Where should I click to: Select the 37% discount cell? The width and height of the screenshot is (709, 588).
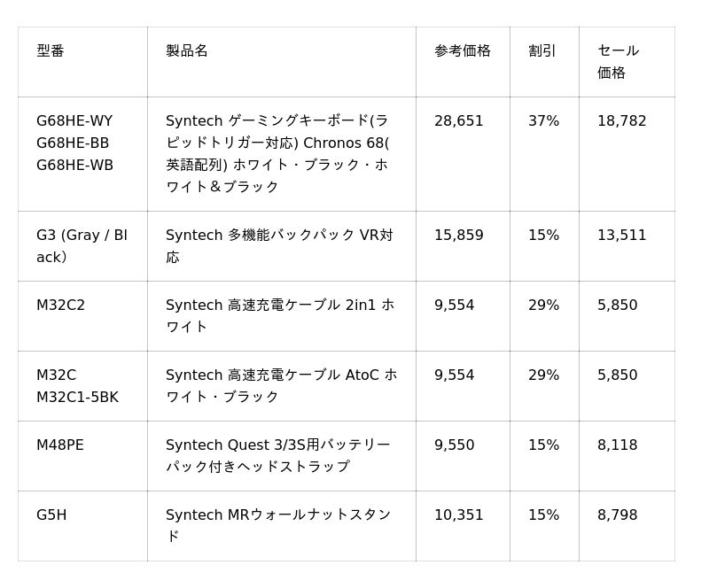[x=543, y=121]
